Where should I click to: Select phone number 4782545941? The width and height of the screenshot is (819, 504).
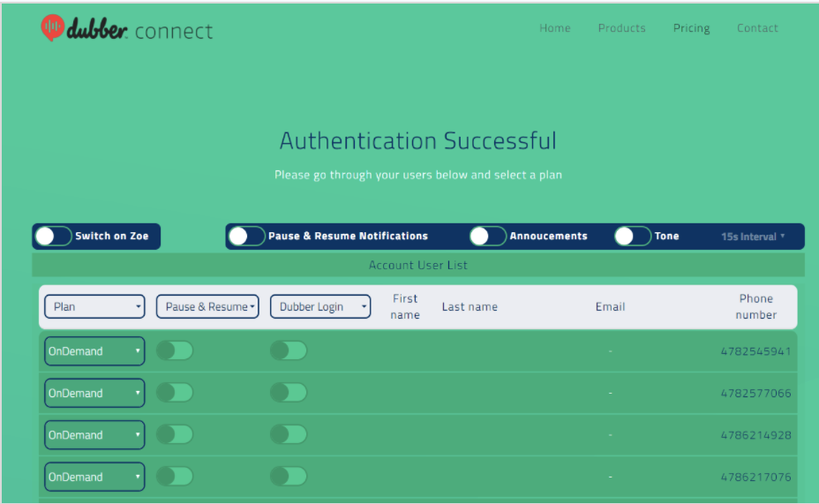click(755, 351)
